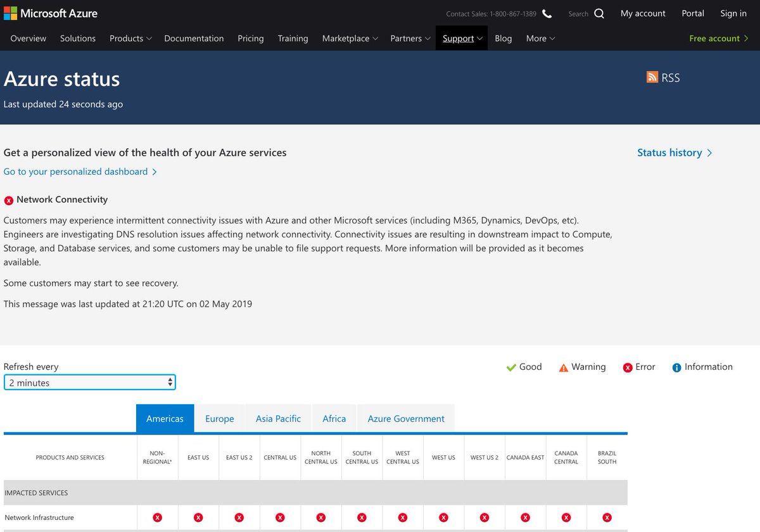This screenshot has width=760, height=532.
Task: Switch to the Azure Government tab
Action: coord(406,419)
